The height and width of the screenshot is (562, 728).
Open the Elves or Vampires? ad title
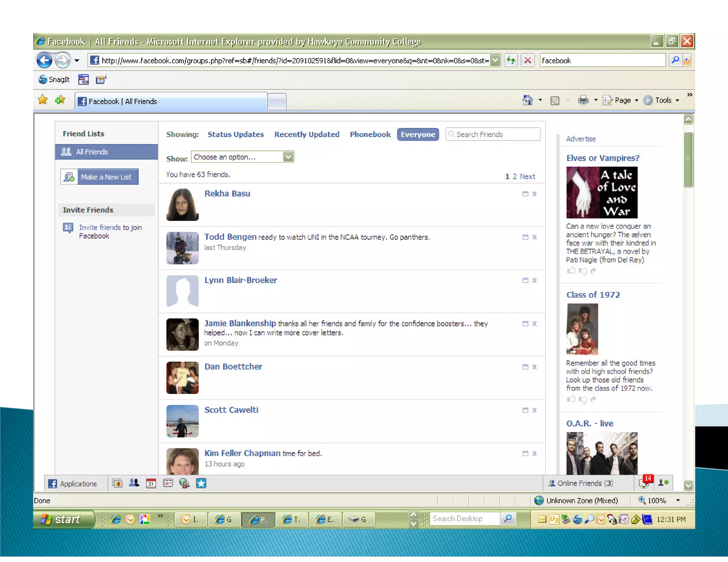tap(603, 158)
